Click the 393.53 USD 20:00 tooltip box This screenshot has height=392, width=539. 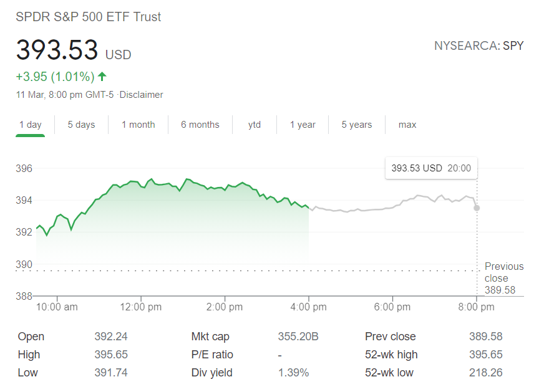click(431, 168)
